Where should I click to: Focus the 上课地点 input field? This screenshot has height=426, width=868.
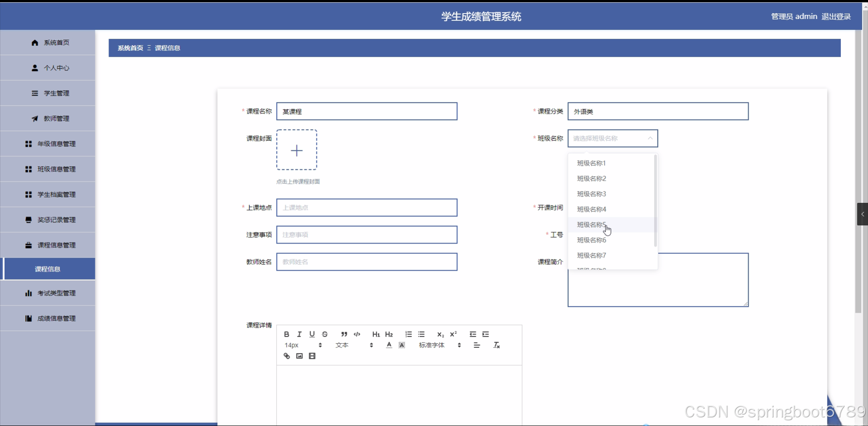click(367, 207)
